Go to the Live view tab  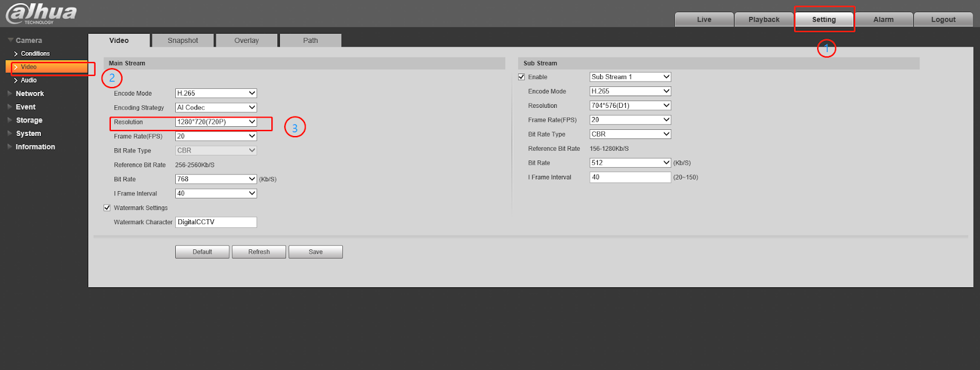tap(704, 20)
